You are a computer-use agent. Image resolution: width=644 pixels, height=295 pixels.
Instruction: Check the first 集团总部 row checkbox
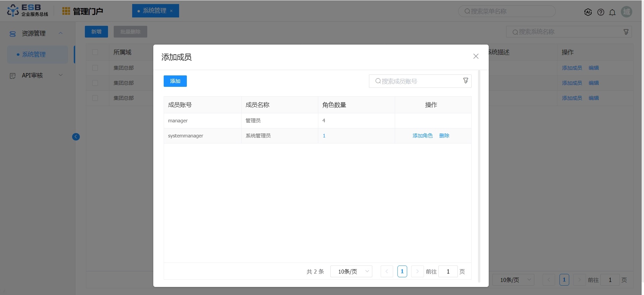(95, 68)
